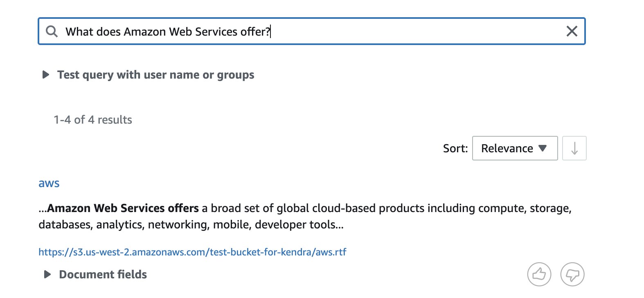Click the Amazon Web Services offers excerpt
Screen dimensions: 644x298
(x=305, y=216)
